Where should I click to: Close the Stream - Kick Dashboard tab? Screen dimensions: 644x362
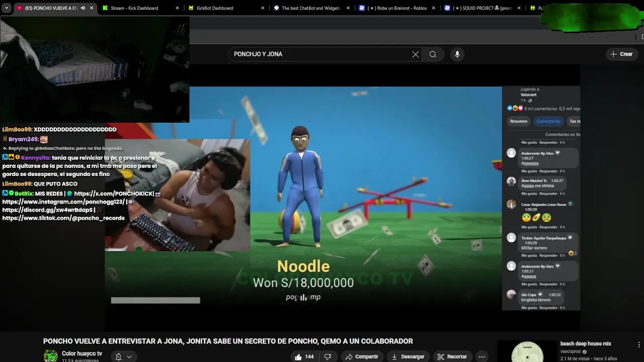pyautogui.click(x=177, y=8)
